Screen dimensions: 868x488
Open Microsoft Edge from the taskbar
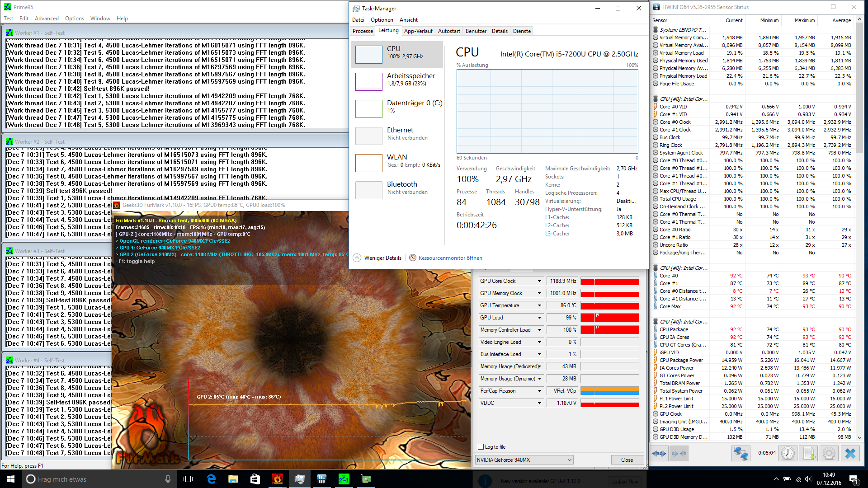(x=211, y=479)
